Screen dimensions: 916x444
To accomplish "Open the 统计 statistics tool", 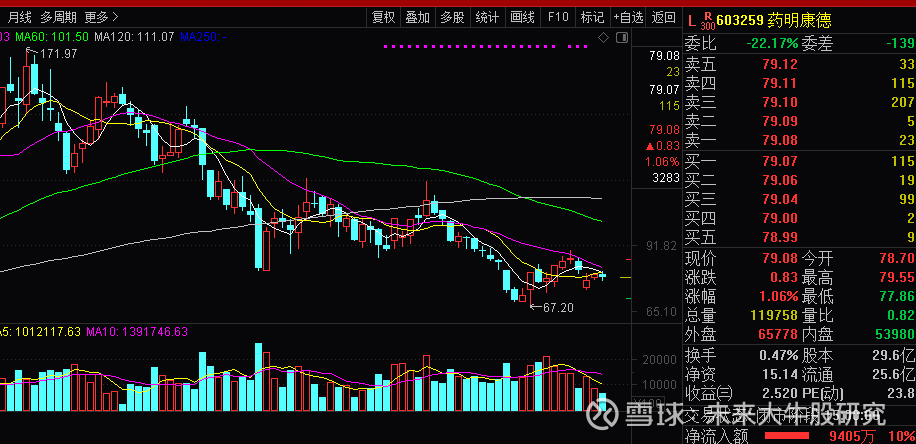I will [488, 18].
